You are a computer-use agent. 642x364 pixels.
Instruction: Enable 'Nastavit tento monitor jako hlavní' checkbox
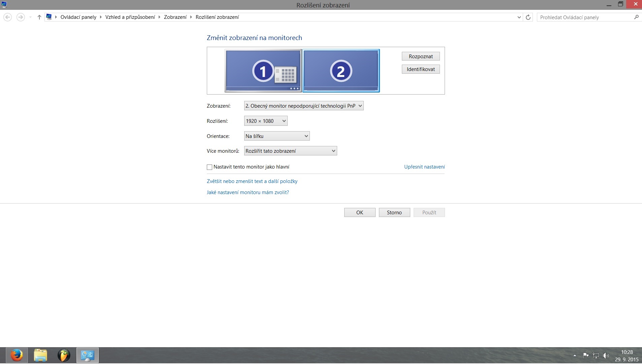coord(210,167)
